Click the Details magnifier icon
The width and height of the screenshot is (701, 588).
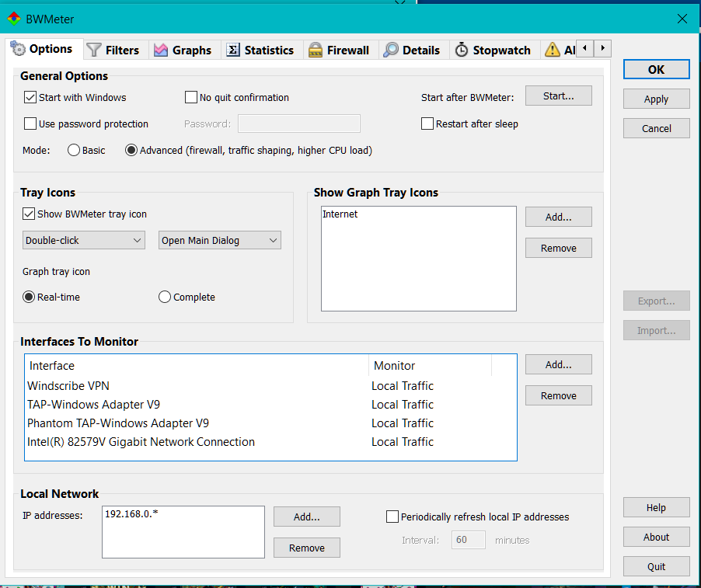pyautogui.click(x=391, y=50)
